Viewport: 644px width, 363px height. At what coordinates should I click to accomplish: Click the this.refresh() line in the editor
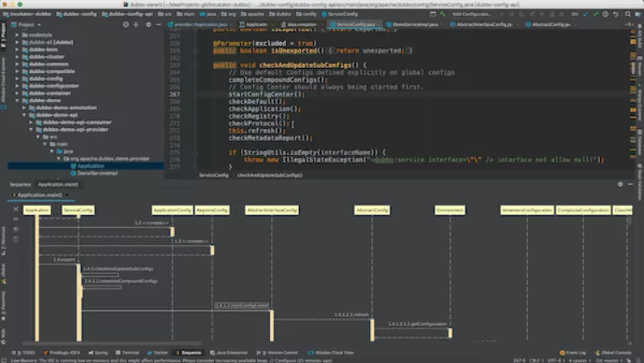[x=257, y=131]
